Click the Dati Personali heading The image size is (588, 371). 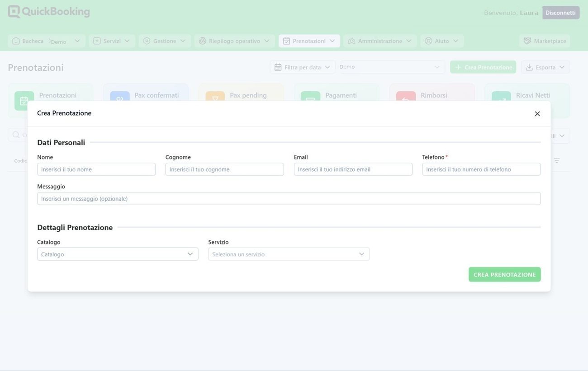[61, 142]
